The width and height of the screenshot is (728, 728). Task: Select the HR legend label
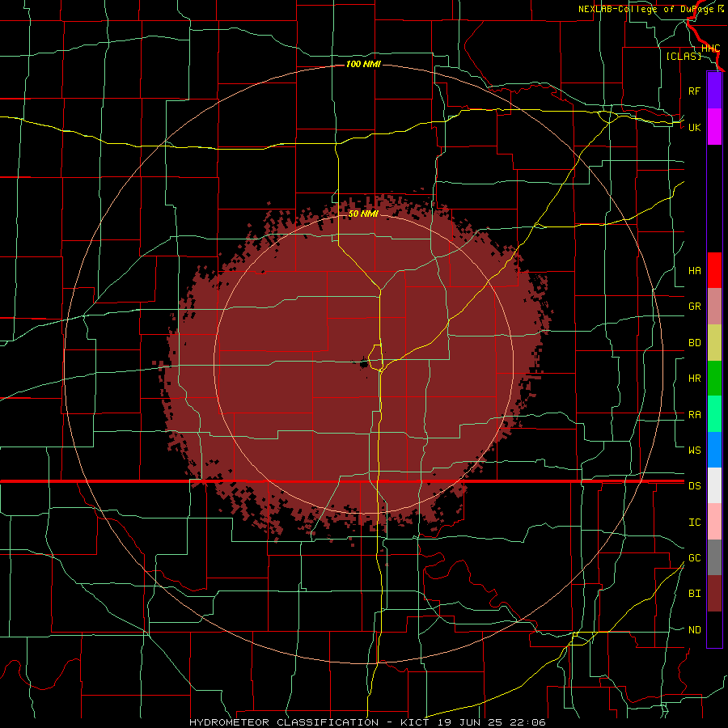click(x=694, y=379)
